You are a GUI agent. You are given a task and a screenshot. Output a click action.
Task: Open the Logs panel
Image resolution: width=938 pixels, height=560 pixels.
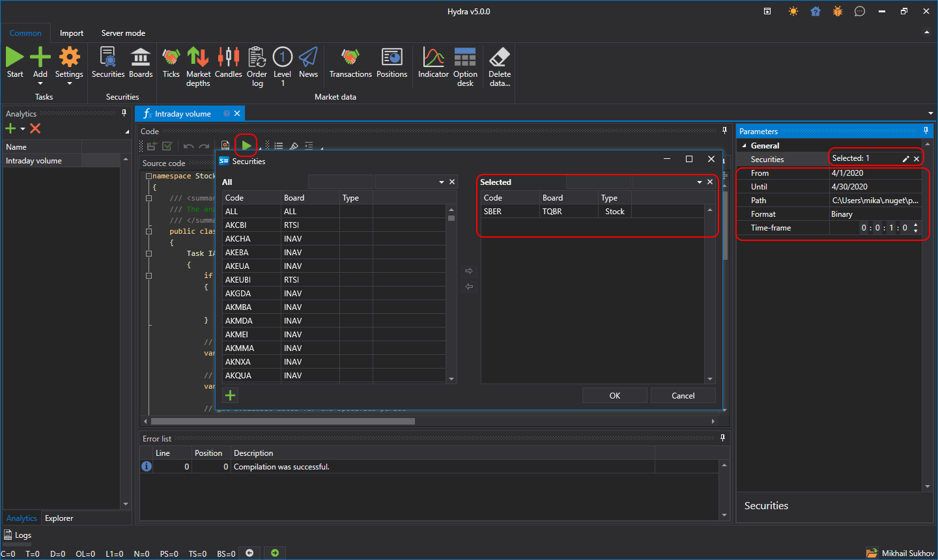(18, 535)
